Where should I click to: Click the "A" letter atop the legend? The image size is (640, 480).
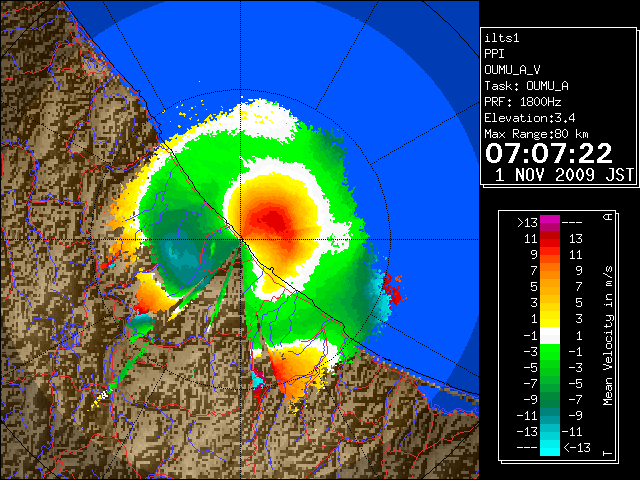(608, 216)
